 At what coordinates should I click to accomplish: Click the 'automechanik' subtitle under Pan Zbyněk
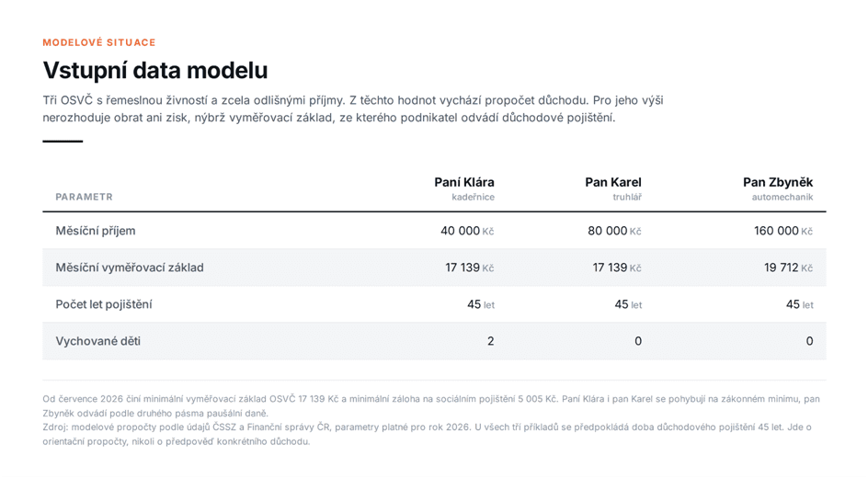[x=782, y=197]
